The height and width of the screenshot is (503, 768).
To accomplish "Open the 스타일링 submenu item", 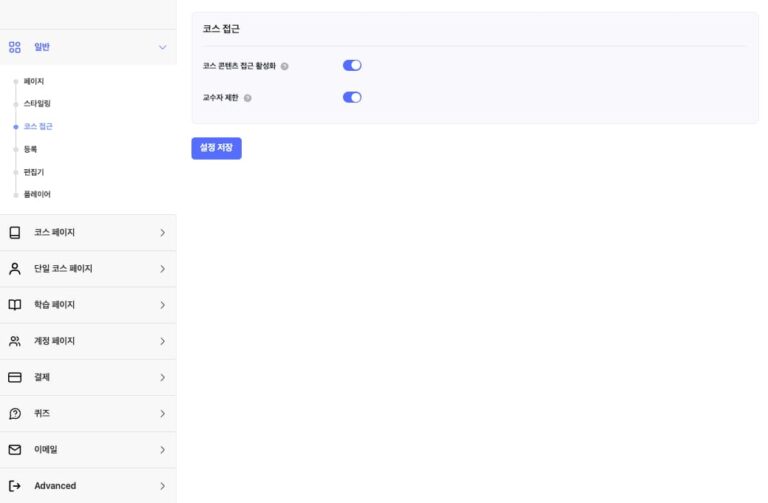I will pyautogui.click(x=37, y=104).
